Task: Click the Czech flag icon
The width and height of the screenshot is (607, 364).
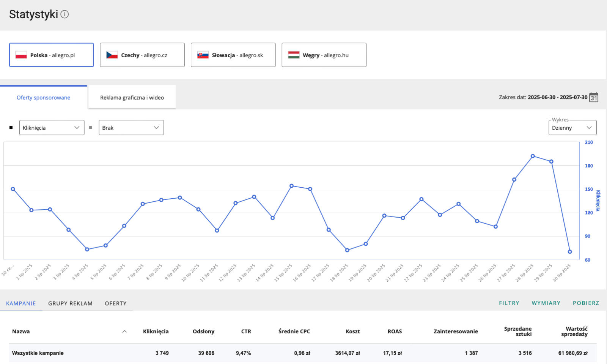Action: point(112,55)
